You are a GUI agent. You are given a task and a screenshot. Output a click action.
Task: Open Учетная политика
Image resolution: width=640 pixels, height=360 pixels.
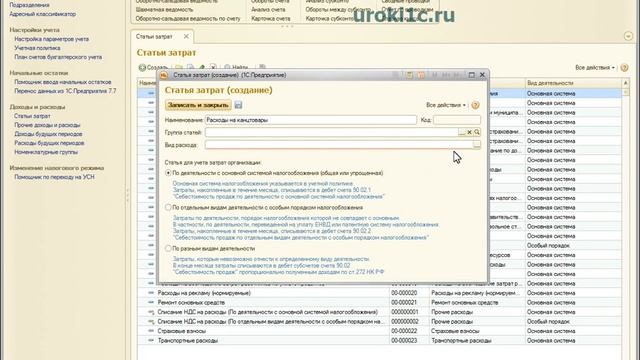tap(37, 48)
